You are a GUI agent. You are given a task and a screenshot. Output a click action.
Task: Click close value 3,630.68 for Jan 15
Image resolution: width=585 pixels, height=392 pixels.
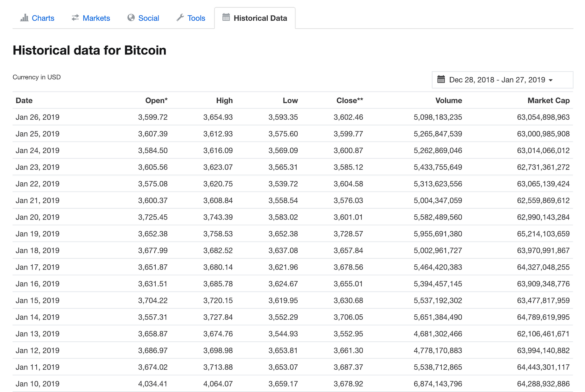click(349, 301)
